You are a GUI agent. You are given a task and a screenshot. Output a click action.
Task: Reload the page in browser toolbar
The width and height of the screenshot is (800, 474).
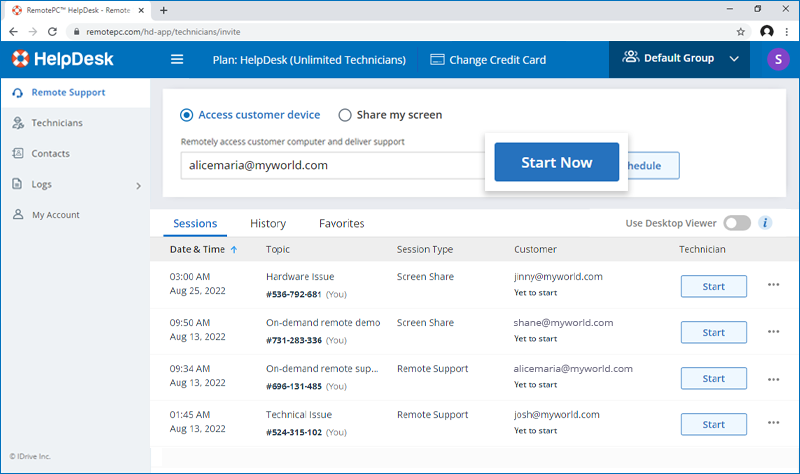point(55,31)
